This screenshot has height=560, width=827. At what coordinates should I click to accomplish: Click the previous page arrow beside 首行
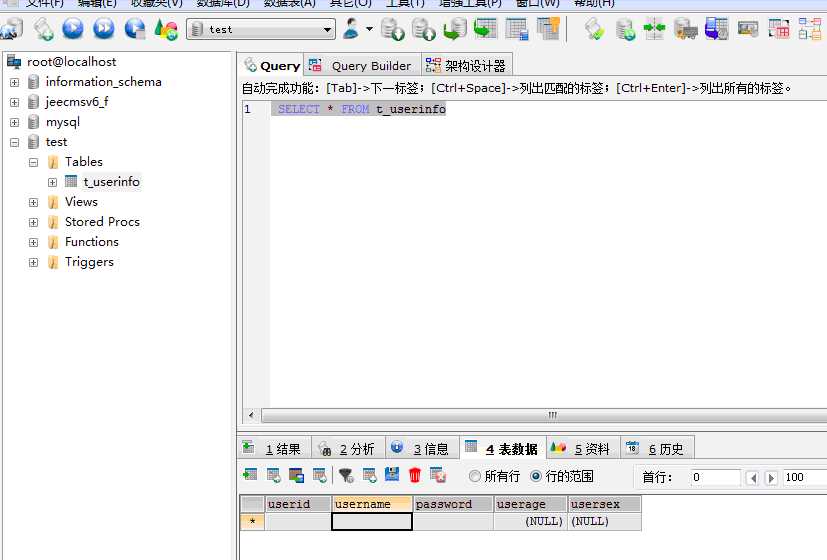[x=753, y=478]
